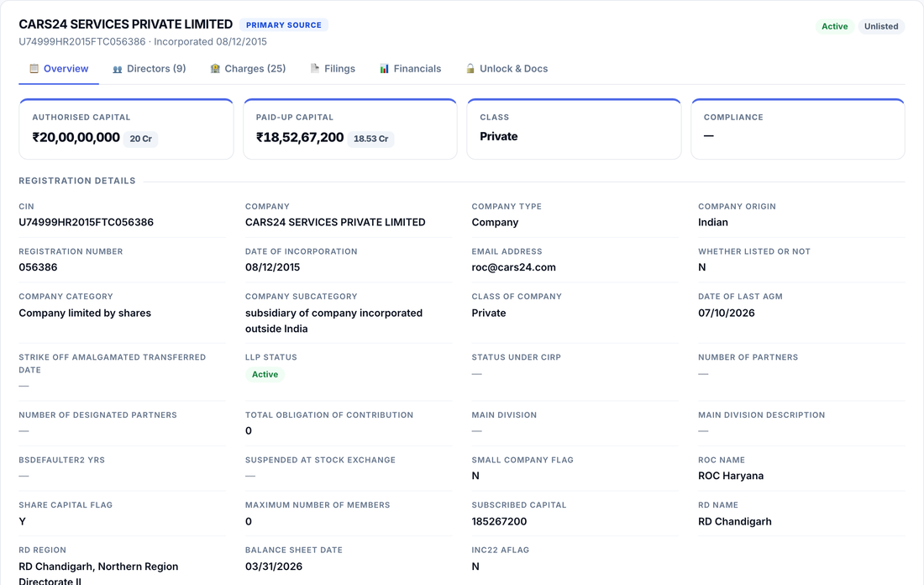
Task: Click the ₹18,52,67,200 amount
Action: [x=300, y=137]
